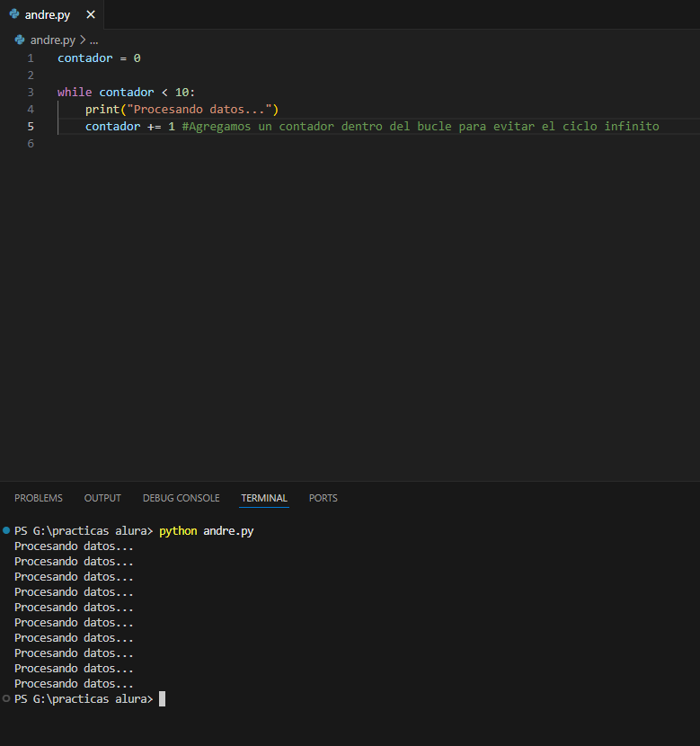Switch to the PROBLEMS panel tab

pos(39,498)
